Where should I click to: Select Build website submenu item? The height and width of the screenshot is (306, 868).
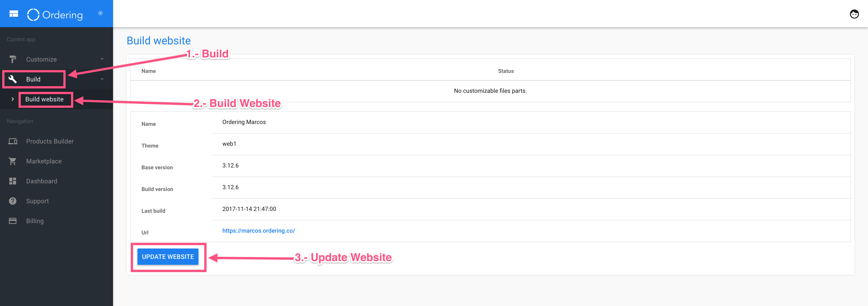[45, 99]
